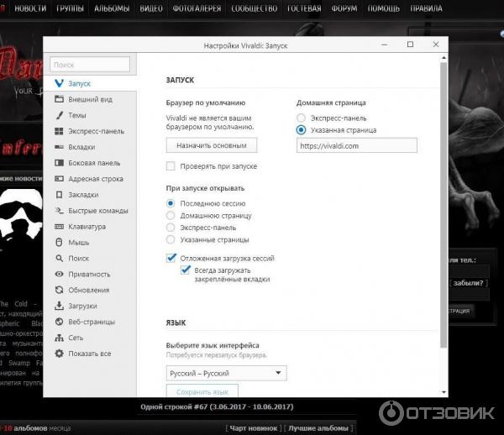Viewport: 504px width, 435px height.
Task: Click the забыли? password link
Action: click(x=469, y=283)
